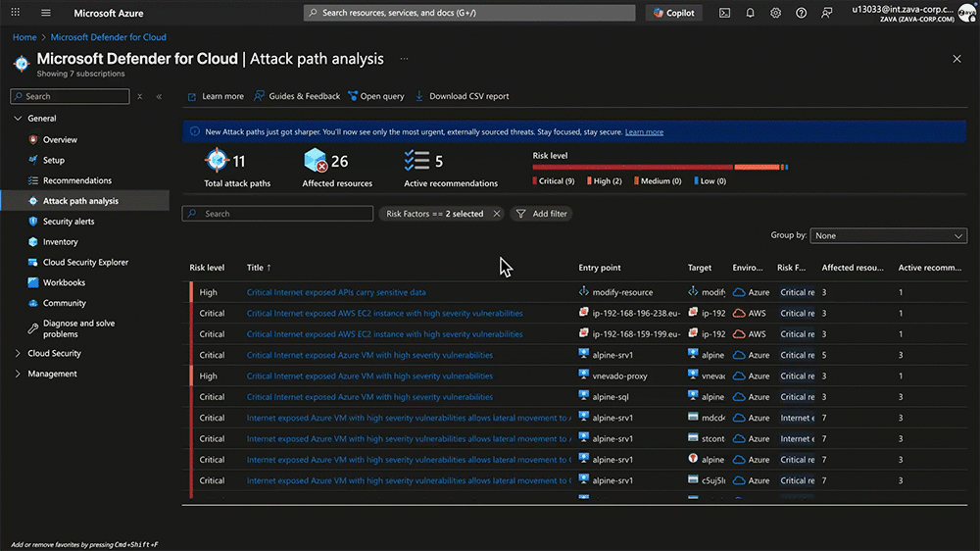Collapse the sidebar with double chevron

(x=159, y=96)
